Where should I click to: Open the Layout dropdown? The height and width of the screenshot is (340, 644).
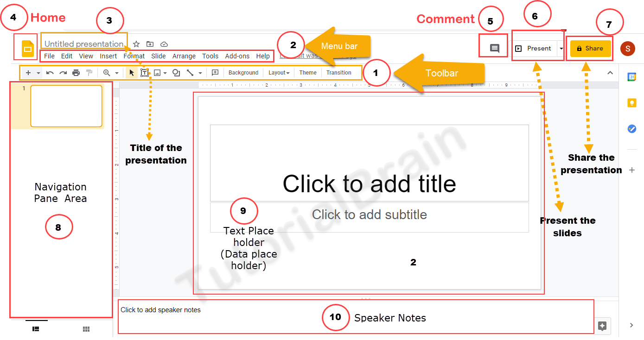pyautogui.click(x=278, y=73)
